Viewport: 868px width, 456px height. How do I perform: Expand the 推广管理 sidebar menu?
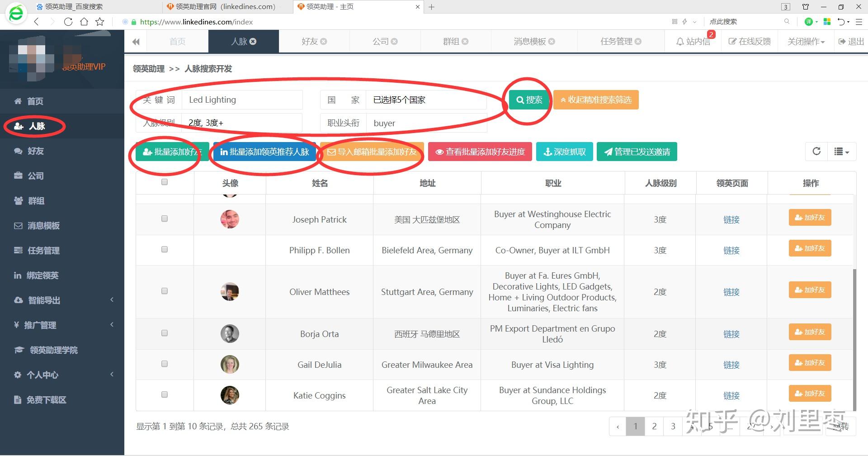click(62, 325)
